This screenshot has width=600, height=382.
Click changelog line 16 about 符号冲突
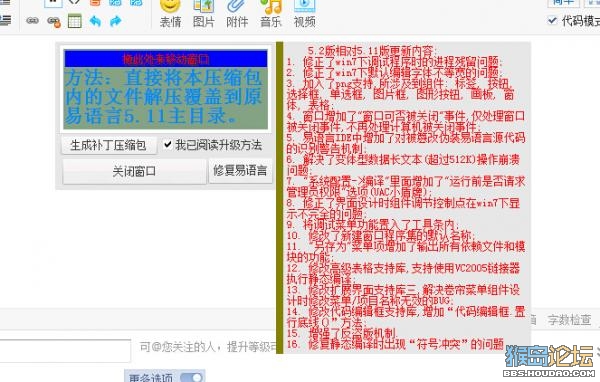395,344
